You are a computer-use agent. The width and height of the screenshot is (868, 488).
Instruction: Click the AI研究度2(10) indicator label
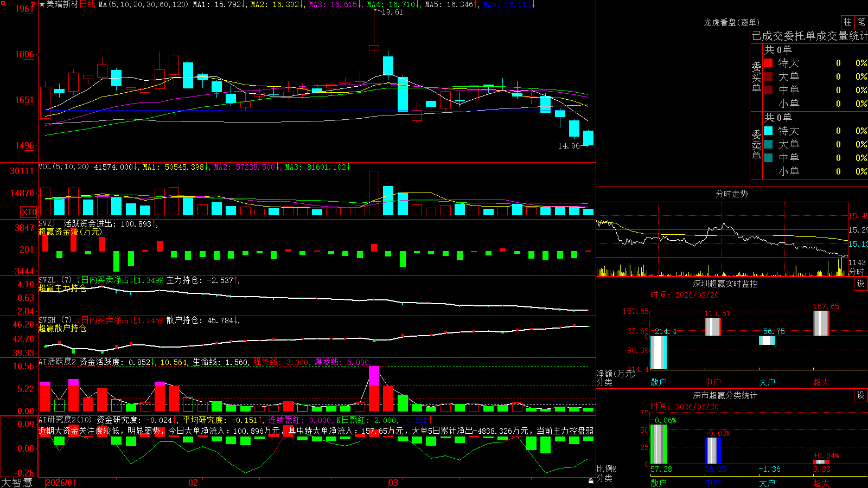pos(66,420)
